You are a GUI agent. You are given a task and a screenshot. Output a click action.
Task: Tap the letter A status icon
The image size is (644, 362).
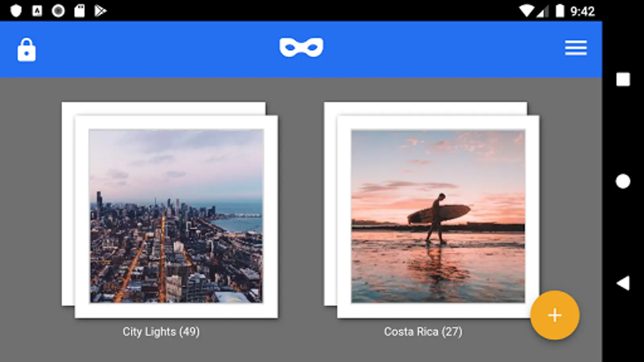pyautogui.click(x=37, y=11)
